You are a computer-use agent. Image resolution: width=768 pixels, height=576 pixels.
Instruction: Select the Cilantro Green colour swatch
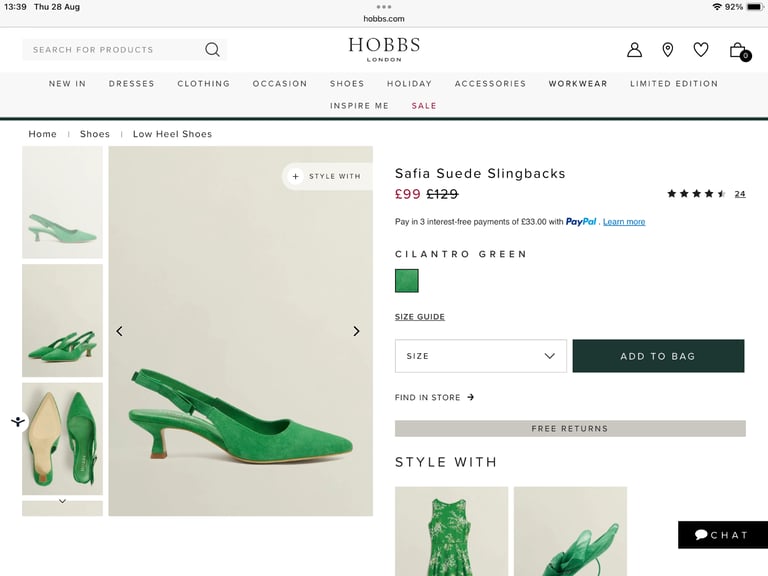(407, 281)
